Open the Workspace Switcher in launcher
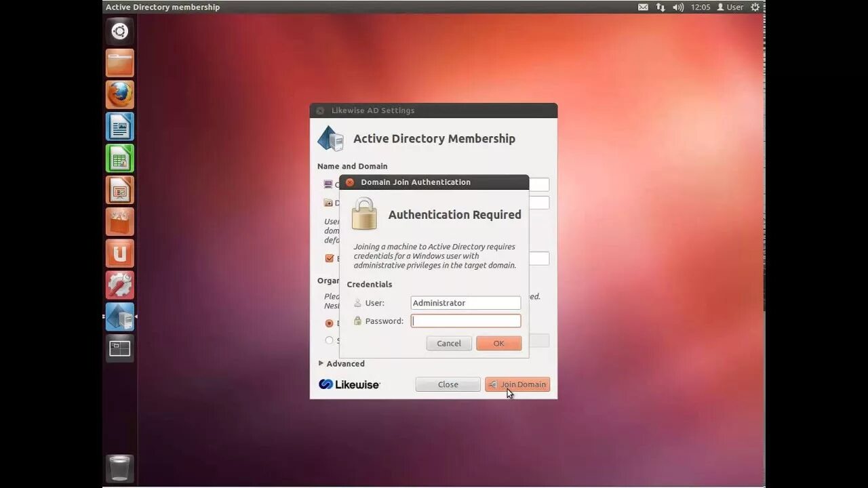This screenshot has width=868, height=488. (x=120, y=348)
